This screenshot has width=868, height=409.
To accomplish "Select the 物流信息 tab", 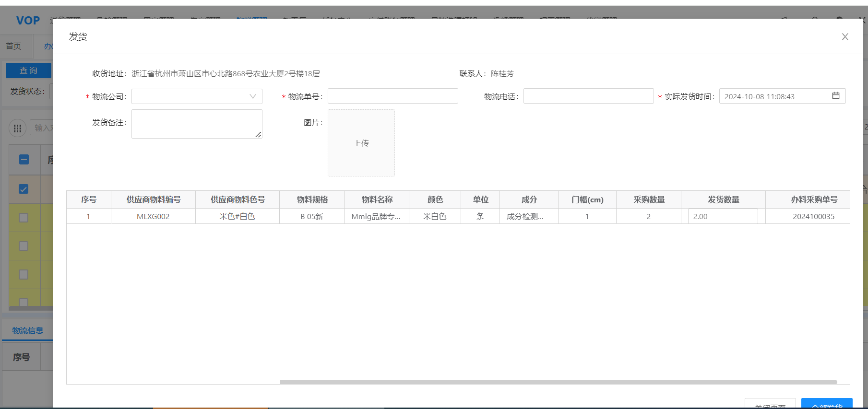I will pyautogui.click(x=27, y=330).
